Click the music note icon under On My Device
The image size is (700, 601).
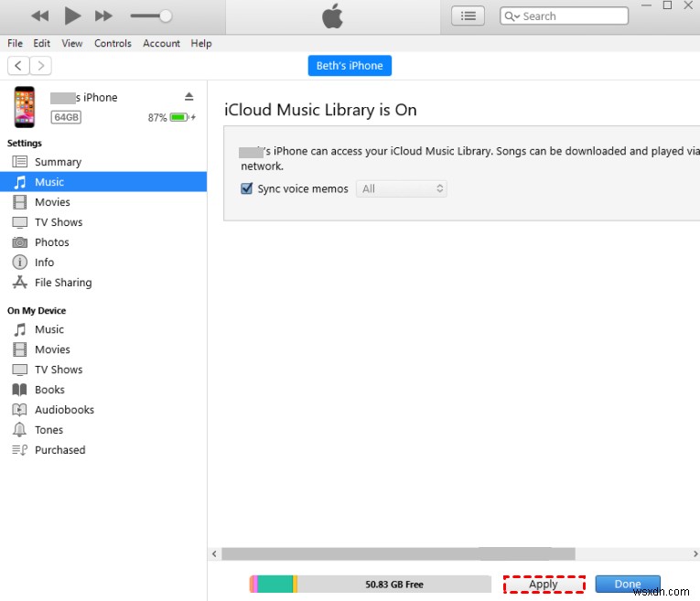click(x=19, y=329)
